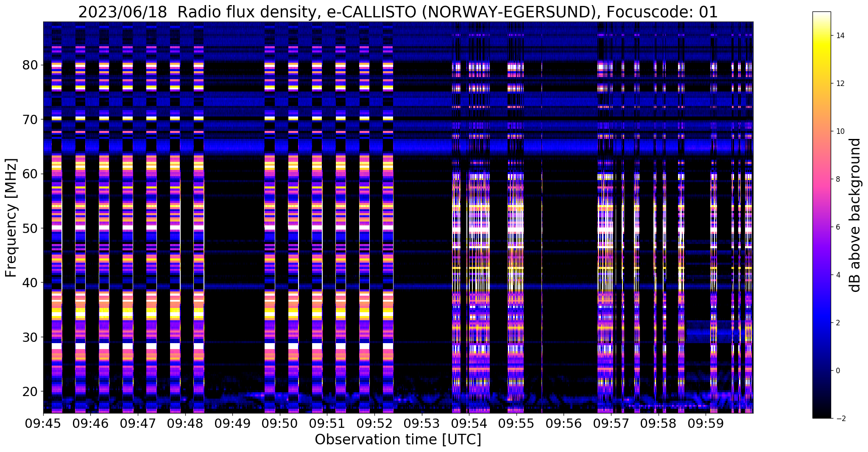Click the colorbar tick label 8
This screenshot has height=452, width=868.
[x=837, y=179]
